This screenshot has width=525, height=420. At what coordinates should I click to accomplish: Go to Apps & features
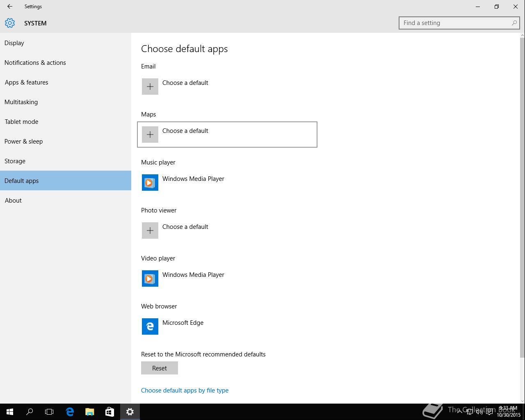point(66,82)
